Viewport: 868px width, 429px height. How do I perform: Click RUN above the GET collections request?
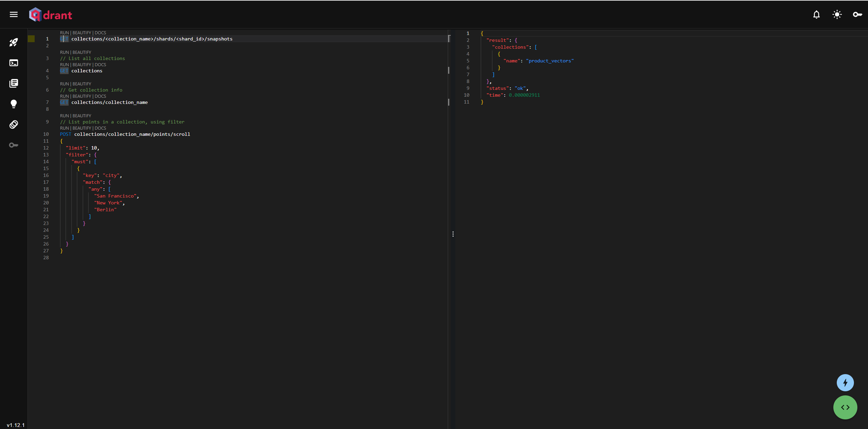tap(64, 64)
